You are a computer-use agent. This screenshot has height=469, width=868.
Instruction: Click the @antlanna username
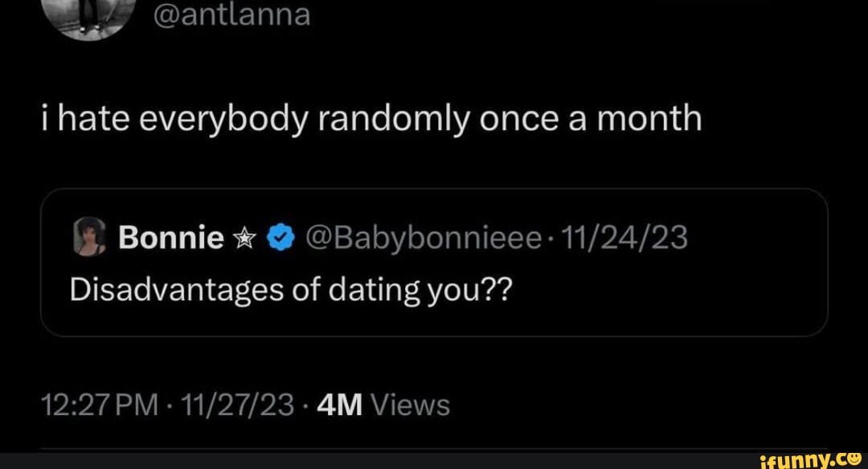click(231, 14)
